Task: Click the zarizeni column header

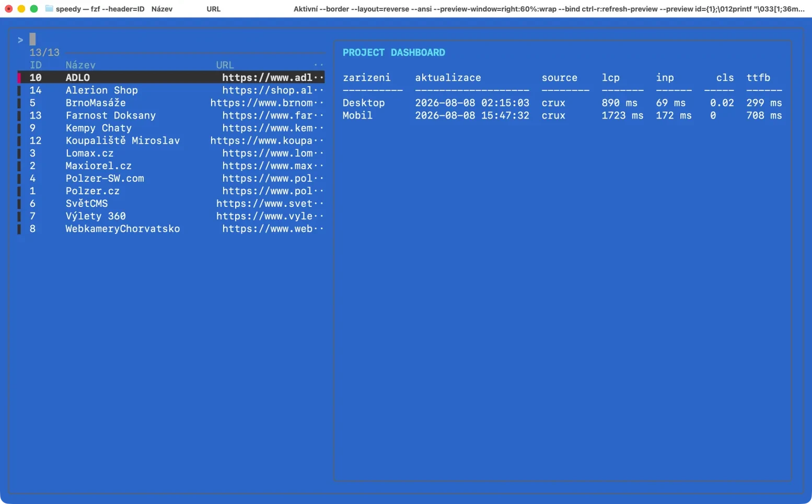Action: [366, 77]
